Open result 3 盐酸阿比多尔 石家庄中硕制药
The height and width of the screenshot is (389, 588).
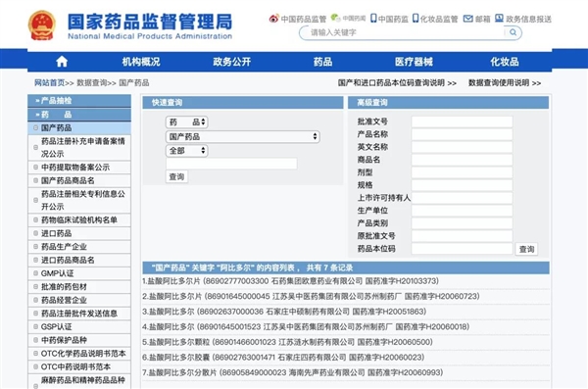point(284,312)
